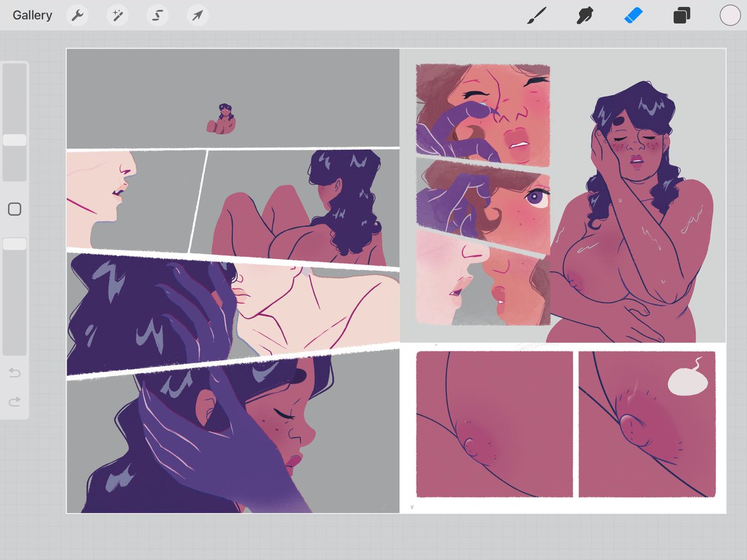This screenshot has width=747, height=560.
Task: Select the Smudge tool
Action: coord(585,16)
